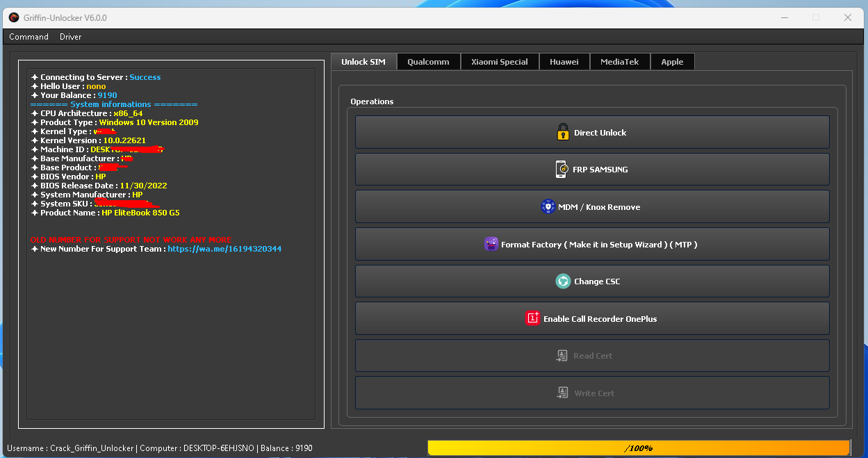Viewport: 868px width, 458px height.
Task: Click the Read Cert certificate icon
Action: point(563,356)
